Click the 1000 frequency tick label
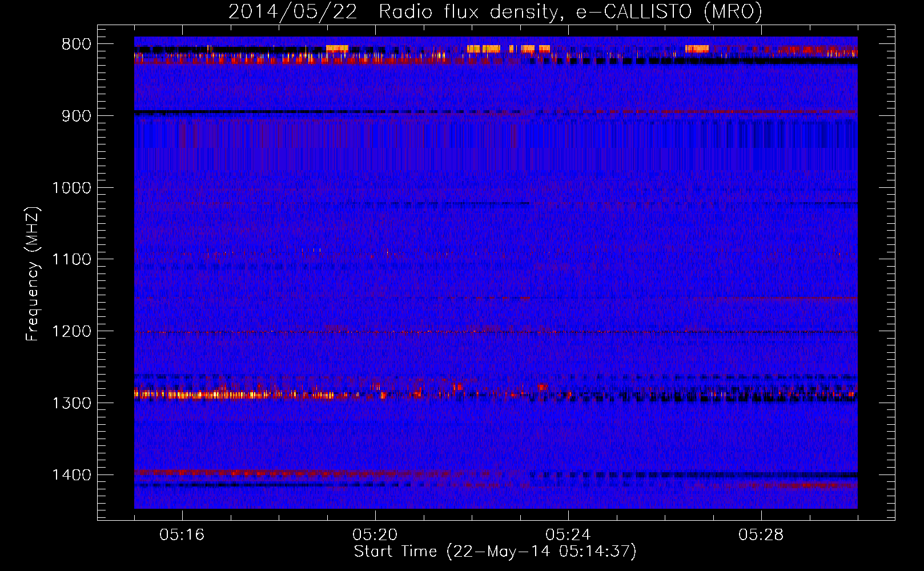Image resolution: width=924 pixels, height=571 pixels. point(71,188)
